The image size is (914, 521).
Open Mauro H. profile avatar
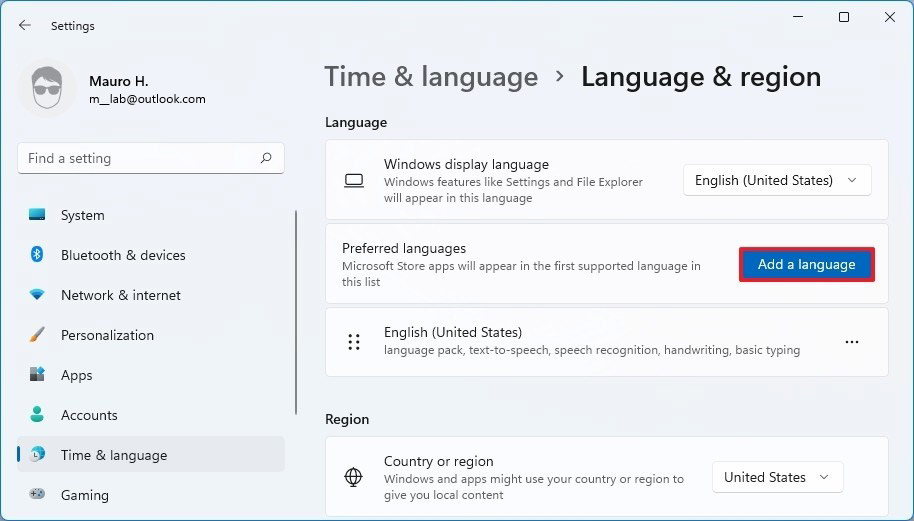coord(47,88)
